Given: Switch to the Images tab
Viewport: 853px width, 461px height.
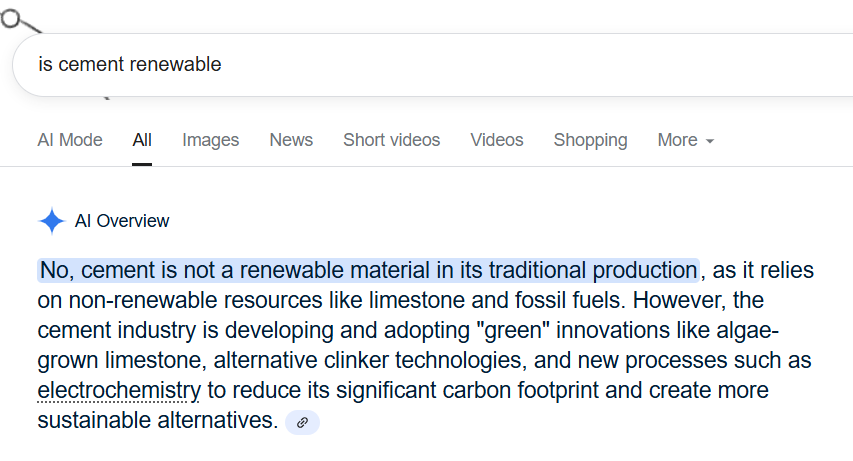Looking at the screenshot, I should click(210, 140).
